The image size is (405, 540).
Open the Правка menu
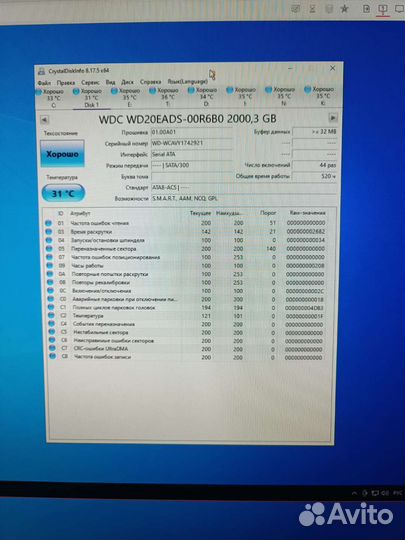click(66, 83)
